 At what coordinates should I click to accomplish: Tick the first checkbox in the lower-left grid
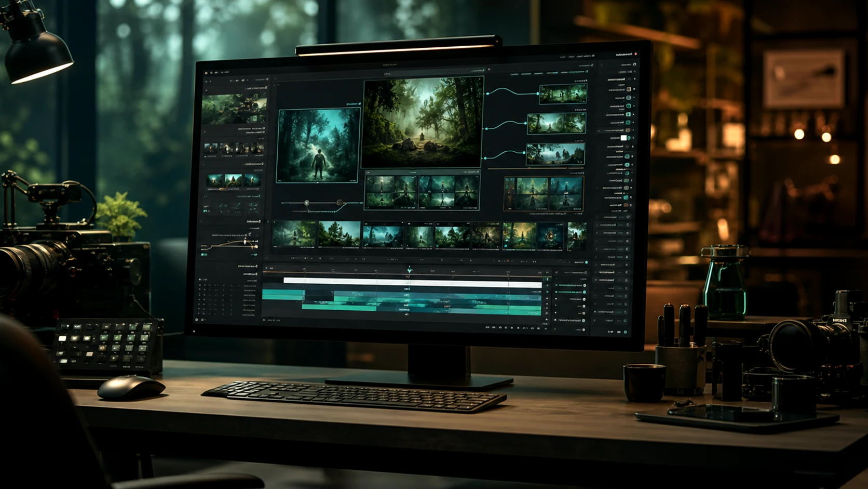(200, 285)
